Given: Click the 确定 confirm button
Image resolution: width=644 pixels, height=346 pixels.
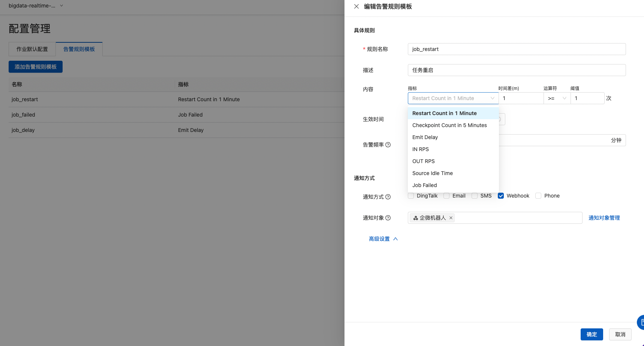Looking at the screenshot, I should click(x=592, y=334).
